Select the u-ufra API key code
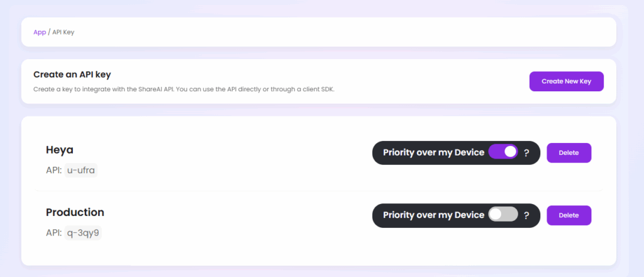This screenshot has height=277, width=644. pyautogui.click(x=81, y=170)
